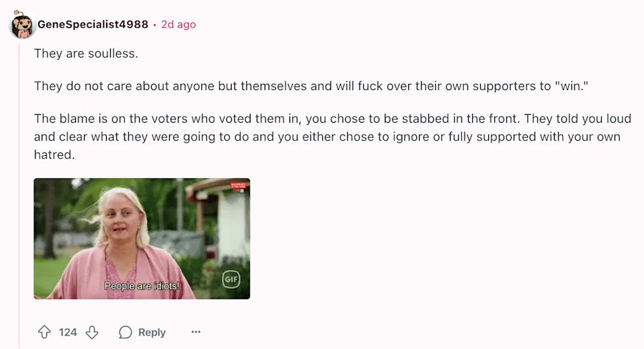Click the 'People are idiots!' caption

pyautogui.click(x=142, y=285)
